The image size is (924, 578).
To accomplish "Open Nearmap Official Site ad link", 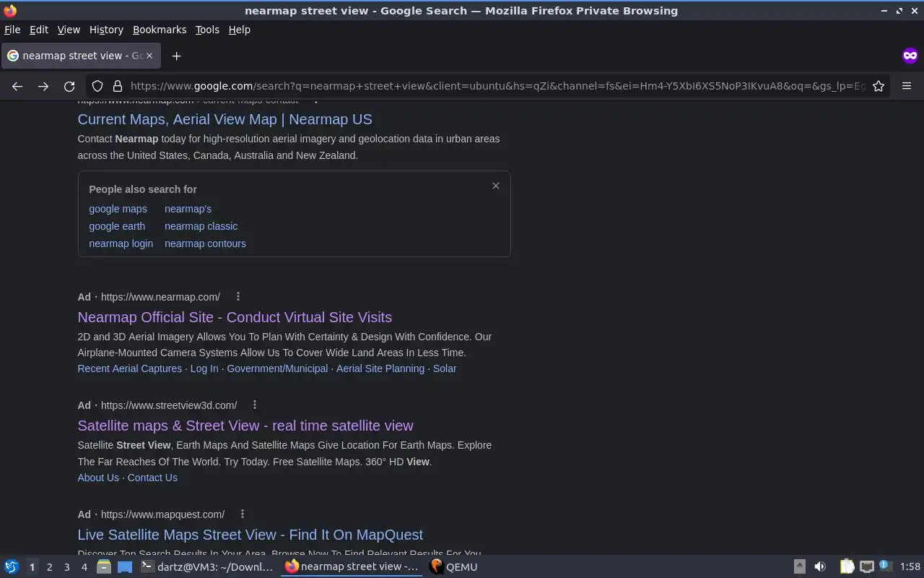I will pos(235,317).
